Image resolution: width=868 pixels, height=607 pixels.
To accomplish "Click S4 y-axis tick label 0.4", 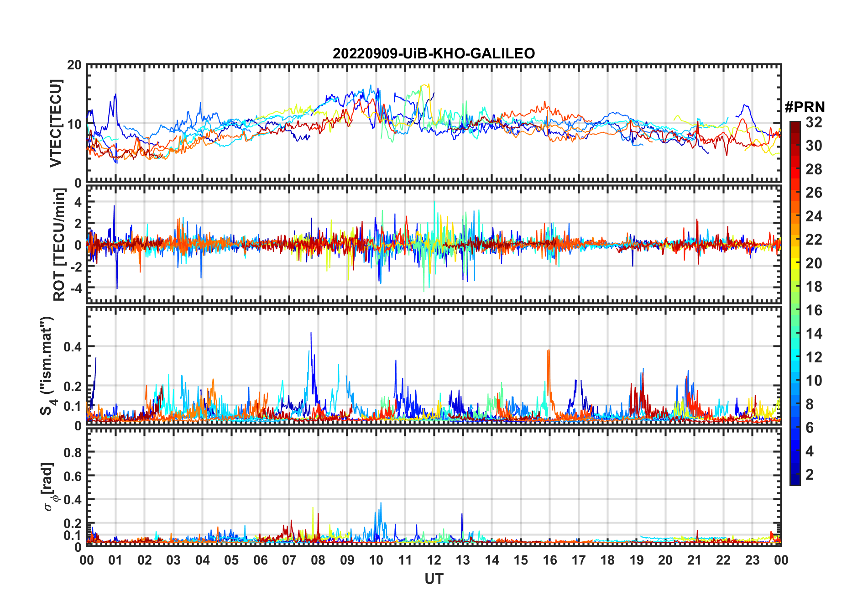I will point(73,347).
